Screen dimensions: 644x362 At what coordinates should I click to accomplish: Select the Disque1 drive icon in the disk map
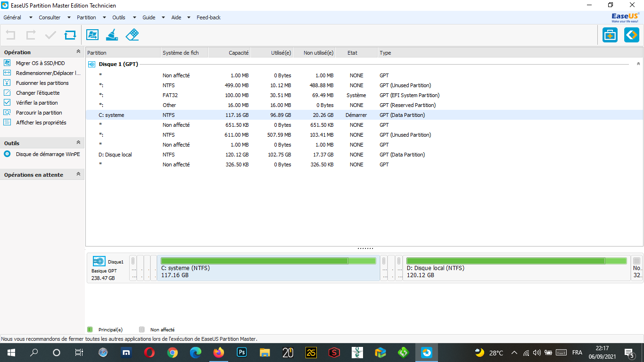(99, 262)
